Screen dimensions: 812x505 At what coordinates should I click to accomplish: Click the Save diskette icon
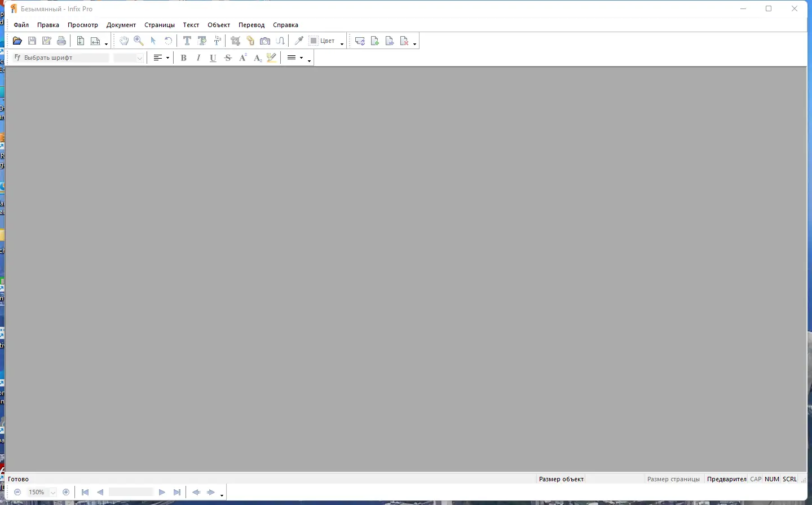tap(32, 41)
